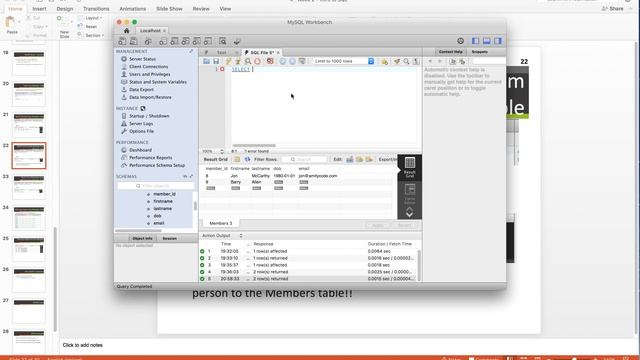Execute statement under cursor lightning icon
Image resolution: width=640 pixels, height=360 pixels.
(x=238, y=61)
